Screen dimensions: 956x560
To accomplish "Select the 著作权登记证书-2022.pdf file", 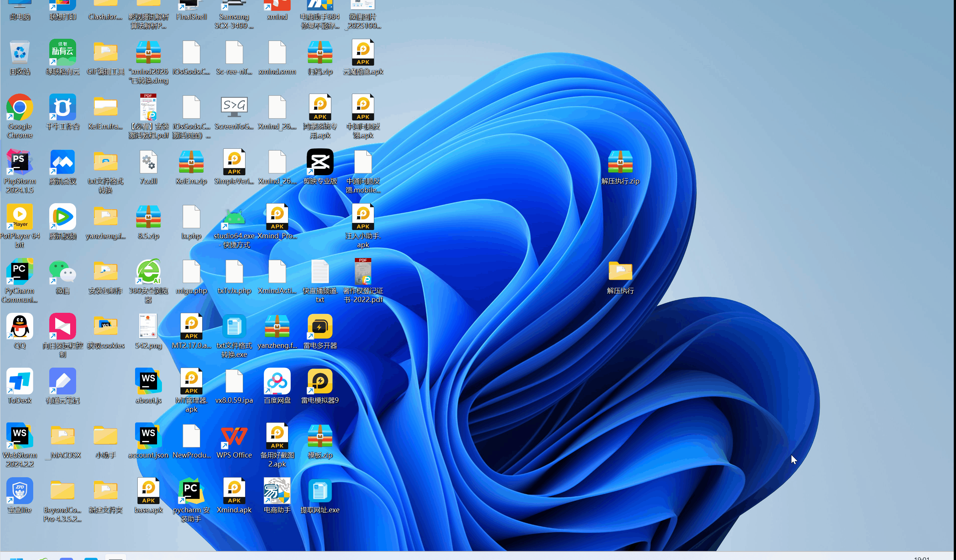I will point(363,272).
